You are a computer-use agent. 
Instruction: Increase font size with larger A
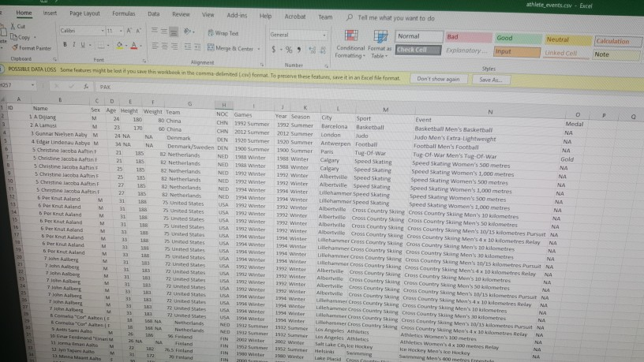(129, 31)
